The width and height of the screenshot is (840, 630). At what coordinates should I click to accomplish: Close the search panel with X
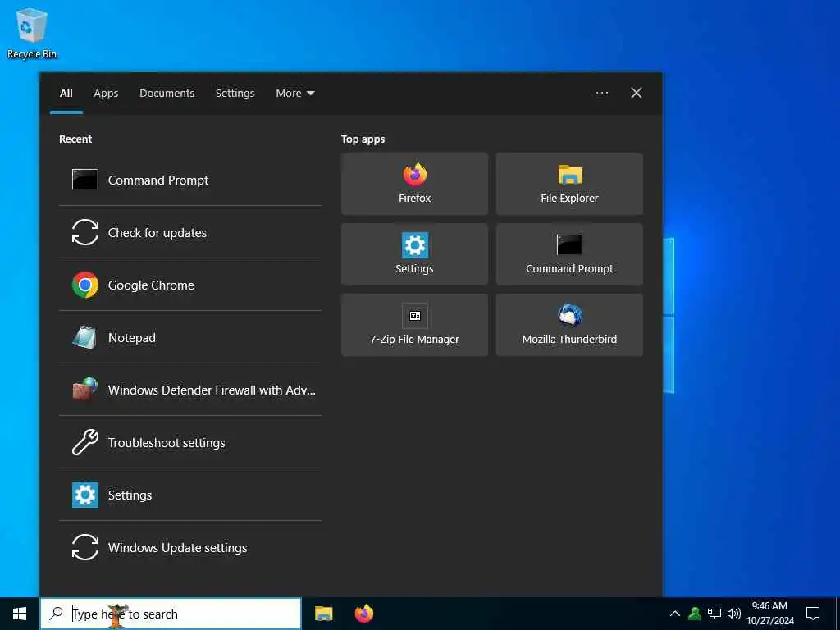click(x=637, y=94)
